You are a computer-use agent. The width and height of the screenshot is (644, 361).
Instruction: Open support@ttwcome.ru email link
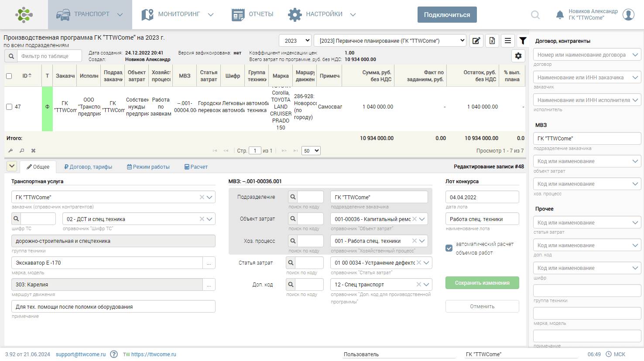[81, 354]
